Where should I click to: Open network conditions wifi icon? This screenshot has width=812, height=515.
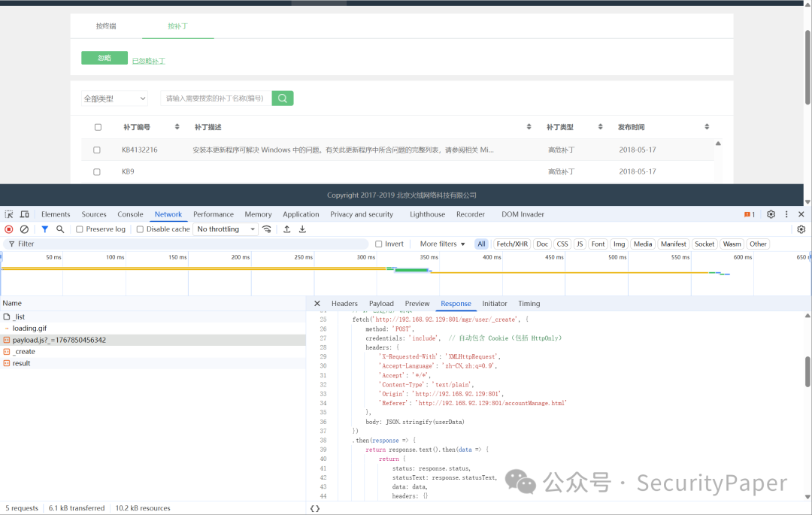(267, 229)
